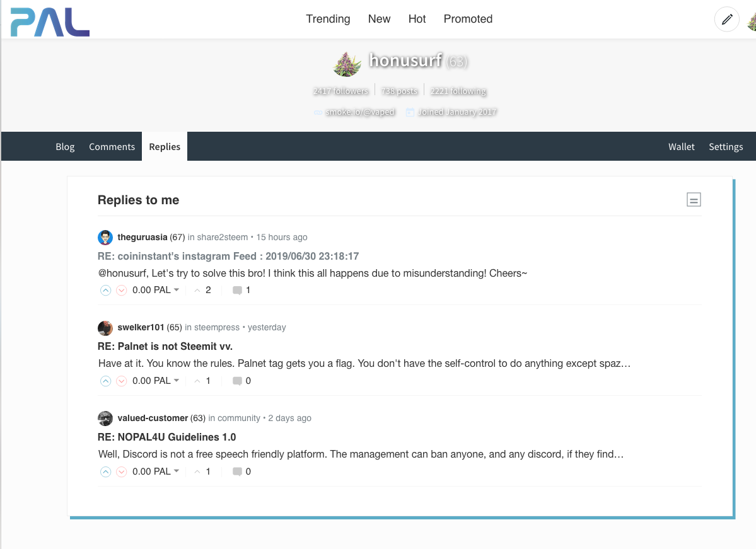This screenshot has width=756, height=549.
Task: Open the 'yesterday' timestamp link
Action: tap(267, 327)
